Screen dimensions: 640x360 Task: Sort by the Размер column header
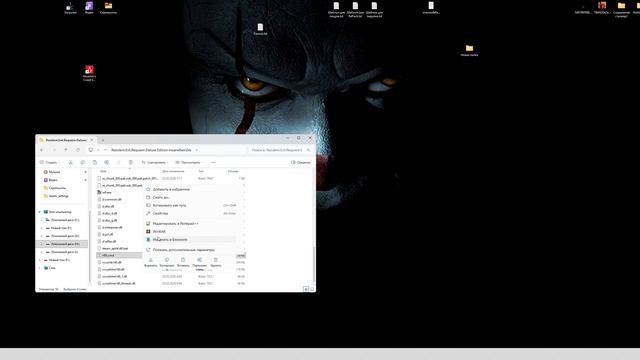pos(233,171)
